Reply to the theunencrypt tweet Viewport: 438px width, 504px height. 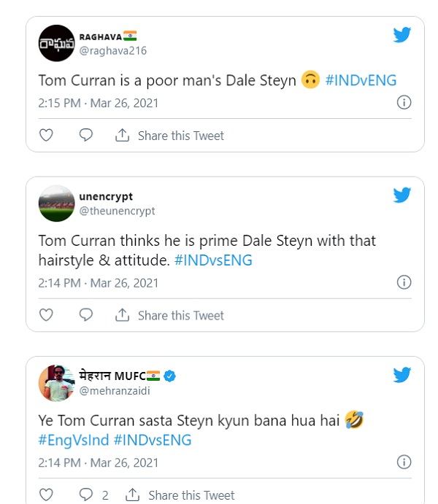tap(86, 314)
